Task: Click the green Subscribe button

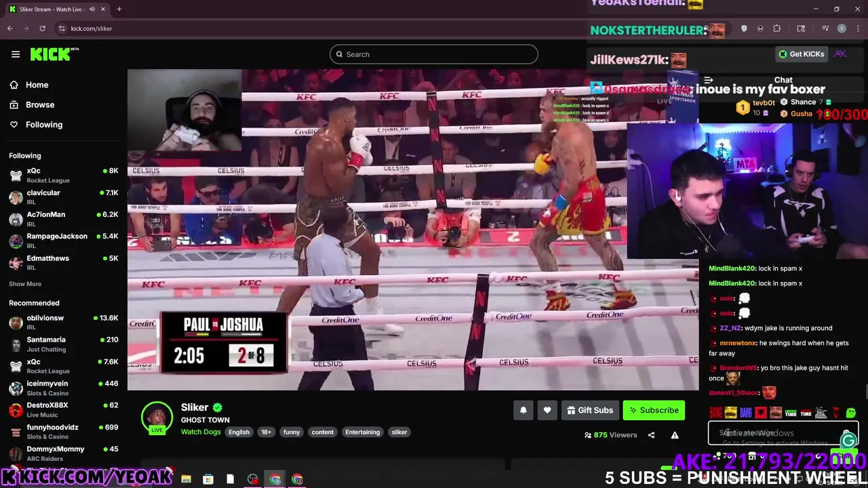Action: click(x=654, y=410)
